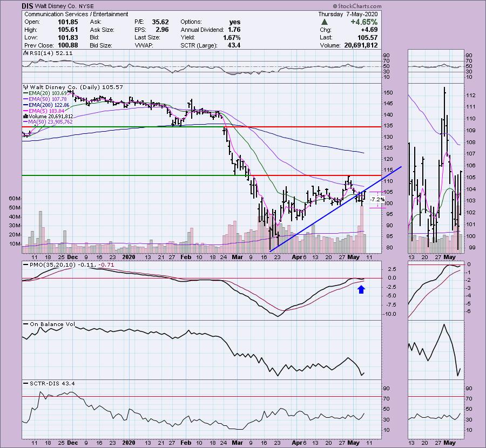486x448 pixels.
Task: Click the -7.2% annotation label
Action: (x=377, y=200)
